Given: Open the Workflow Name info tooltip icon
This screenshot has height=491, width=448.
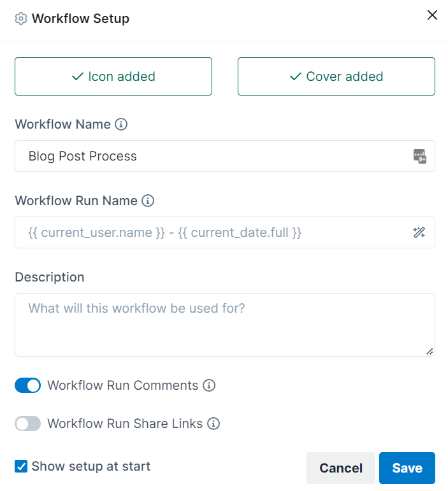Looking at the screenshot, I should tap(121, 124).
